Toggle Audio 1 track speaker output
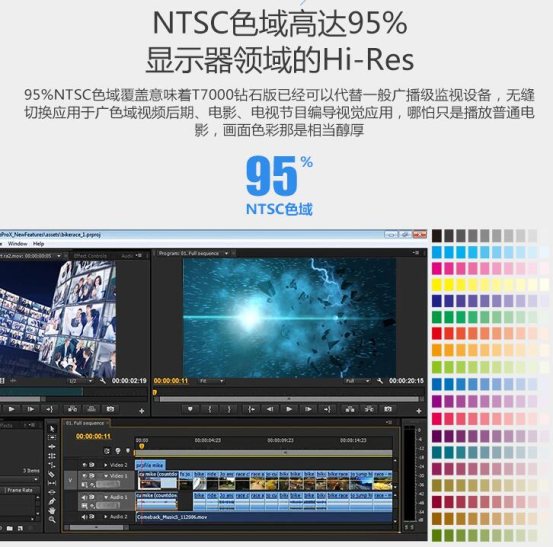The height and width of the screenshot is (547, 553). pyautogui.click(x=85, y=497)
